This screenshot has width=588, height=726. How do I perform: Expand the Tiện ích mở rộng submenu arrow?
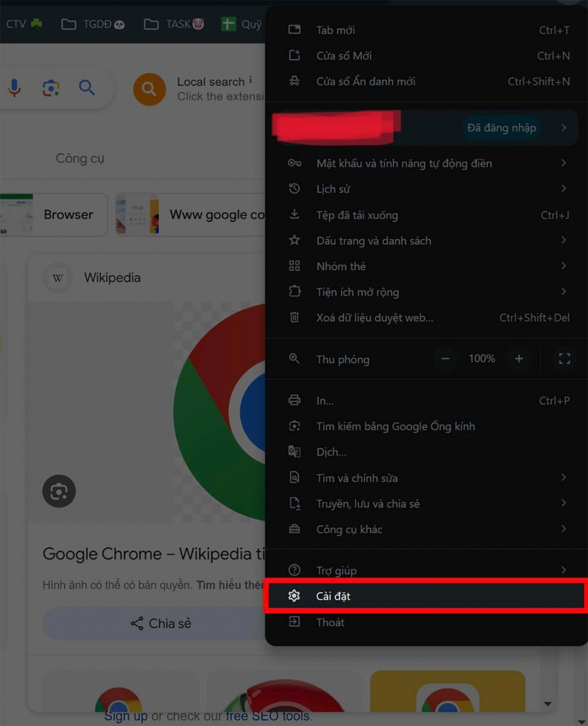[564, 291]
